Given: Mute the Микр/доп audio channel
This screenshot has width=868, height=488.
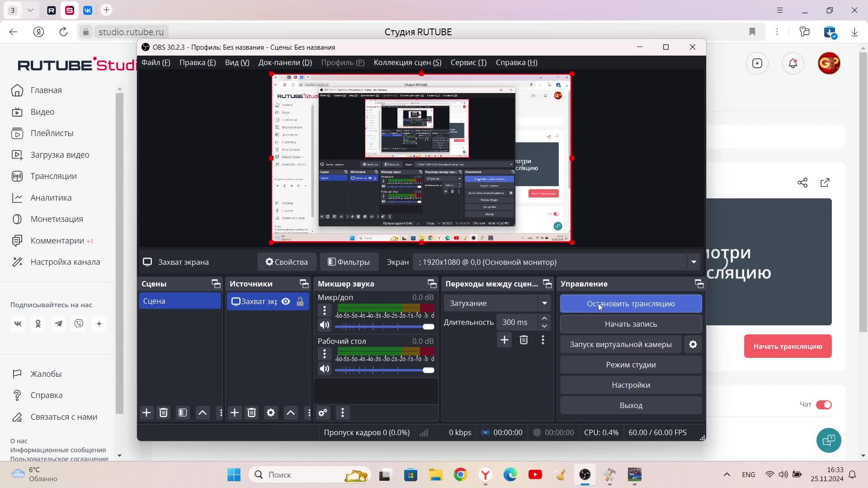Looking at the screenshot, I should [x=324, y=325].
